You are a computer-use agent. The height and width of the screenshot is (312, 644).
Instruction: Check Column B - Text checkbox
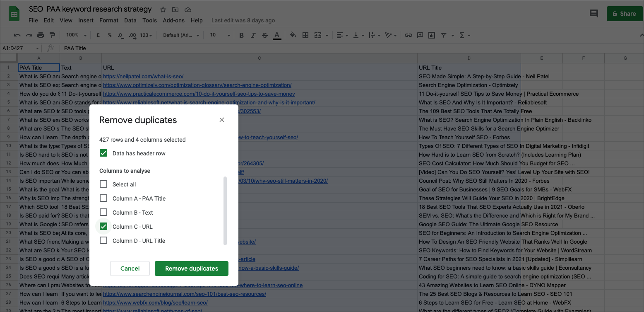pos(103,213)
